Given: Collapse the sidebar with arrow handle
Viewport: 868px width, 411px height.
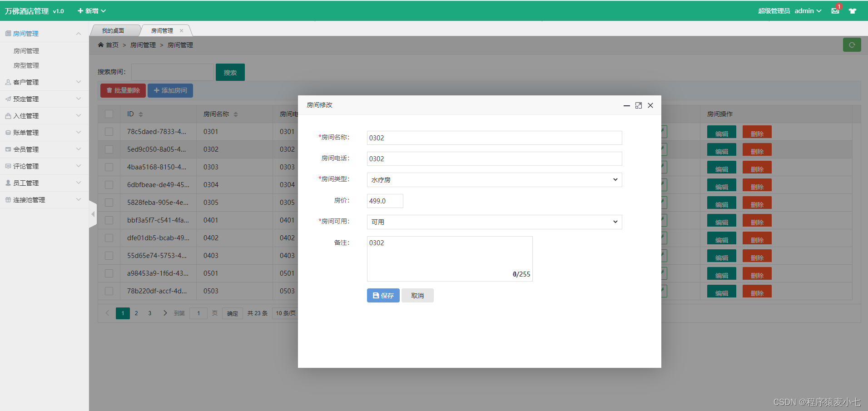Looking at the screenshot, I should (x=93, y=214).
